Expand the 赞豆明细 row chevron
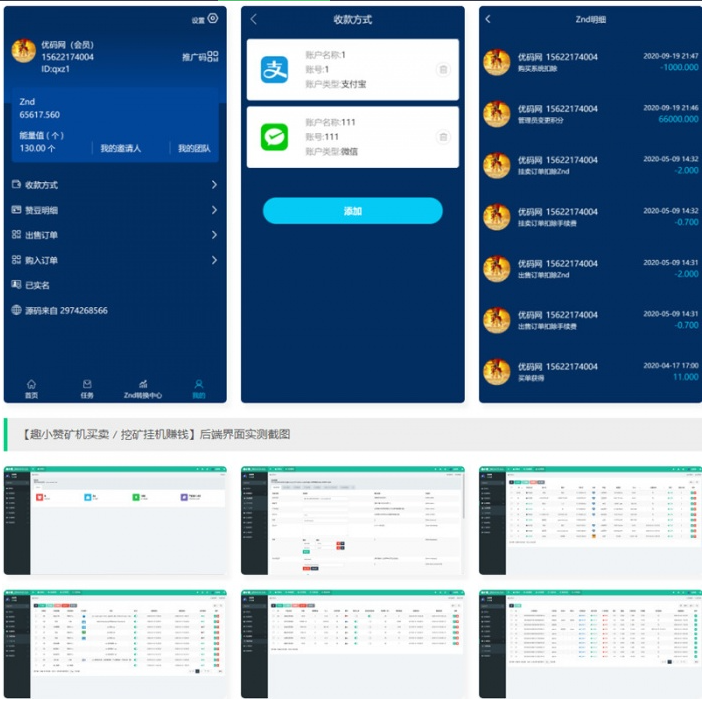The width and height of the screenshot is (702, 703). [214, 210]
